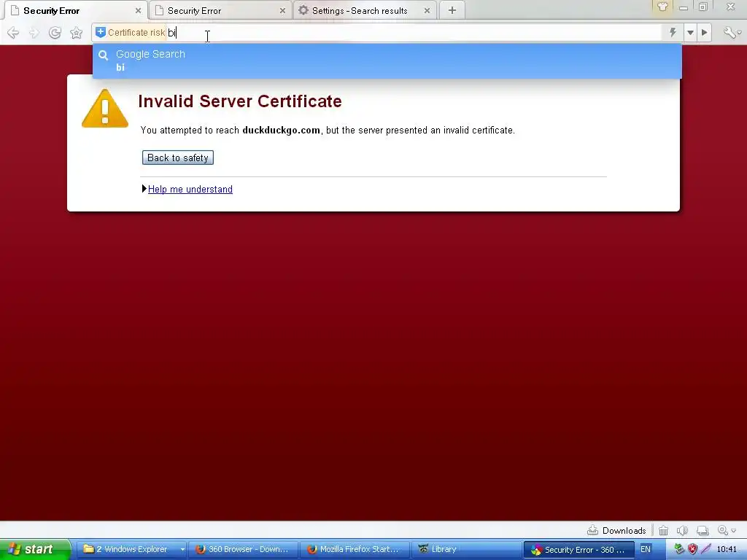This screenshot has height=560, width=747.
Task: Click the zoom magnifier icon
Action: (x=722, y=530)
